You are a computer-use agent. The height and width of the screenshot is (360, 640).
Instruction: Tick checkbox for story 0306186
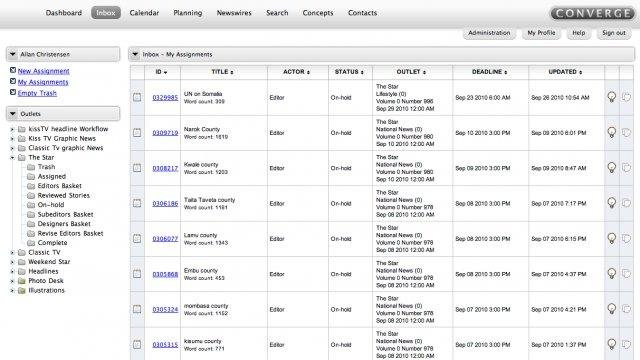coord(137,203)
